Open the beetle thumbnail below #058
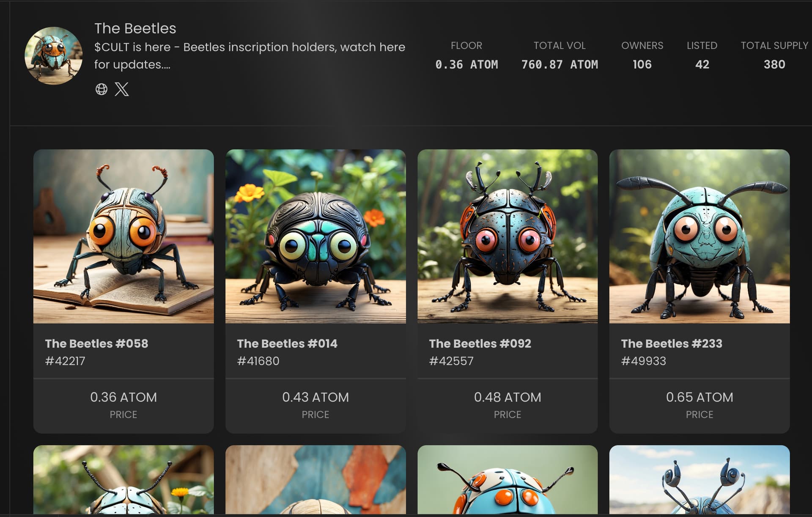This screenshot has width=812, height=517. pos(123,480)
